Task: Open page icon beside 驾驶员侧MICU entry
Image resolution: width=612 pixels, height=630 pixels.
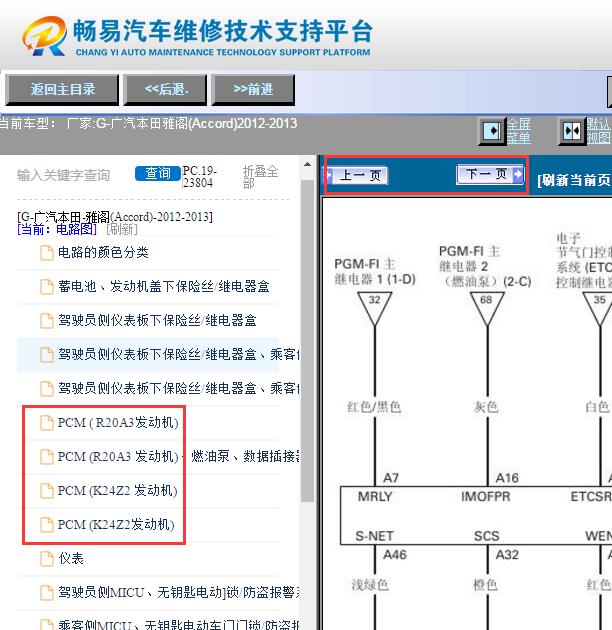Action: [x=47, y=593]
